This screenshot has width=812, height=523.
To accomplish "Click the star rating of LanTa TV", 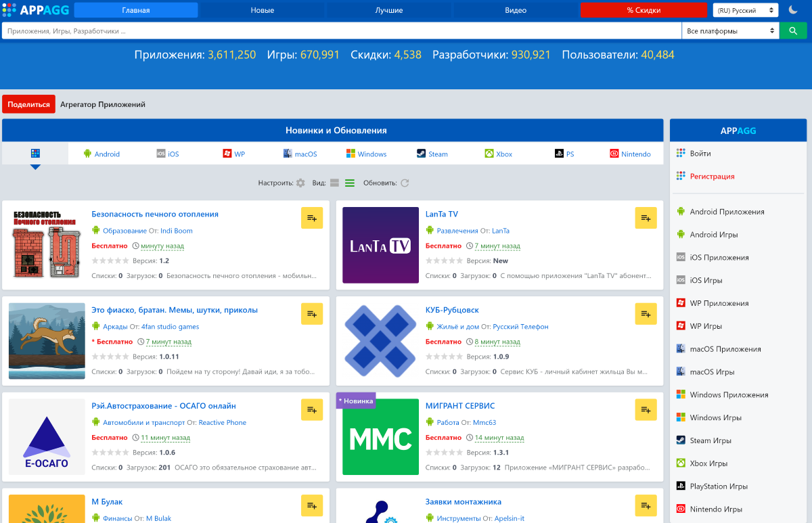I will coord(445,260).
